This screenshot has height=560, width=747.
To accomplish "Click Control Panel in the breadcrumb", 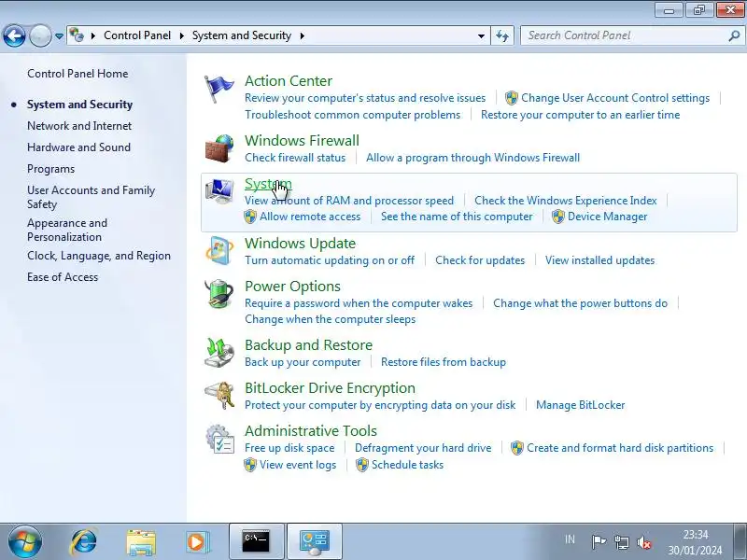I will pos(137,35).
